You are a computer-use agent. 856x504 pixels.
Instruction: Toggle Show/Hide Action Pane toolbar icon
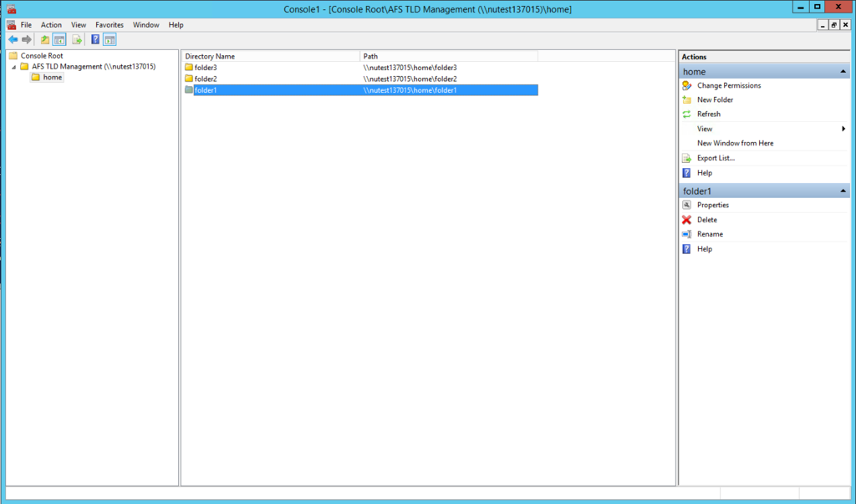tap(110, 39)
